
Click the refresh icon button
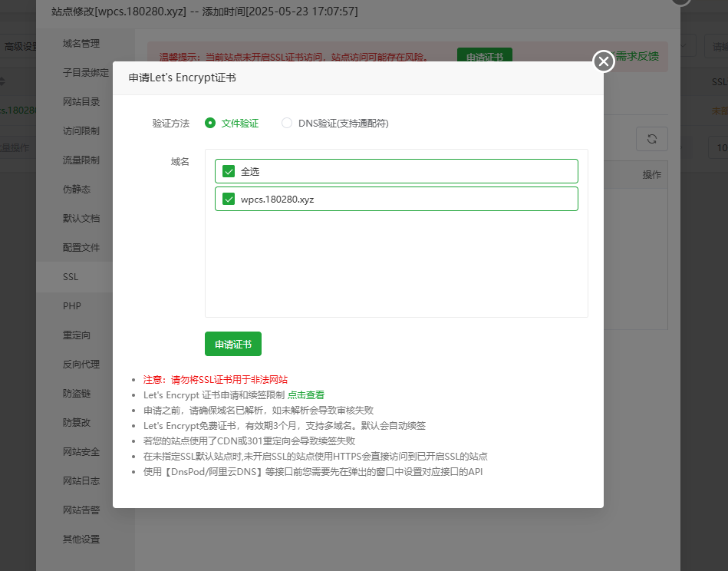click(x=651, y=139)
